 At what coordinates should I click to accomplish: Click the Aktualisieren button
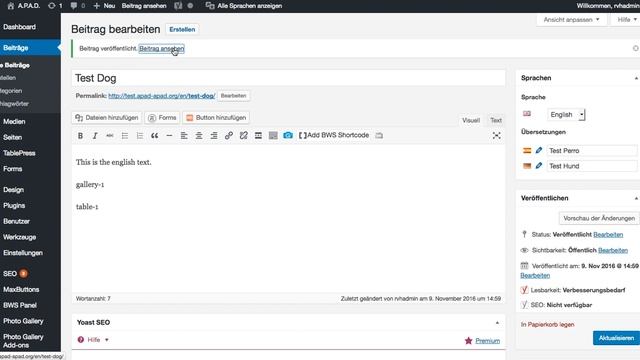pos(616,338)
